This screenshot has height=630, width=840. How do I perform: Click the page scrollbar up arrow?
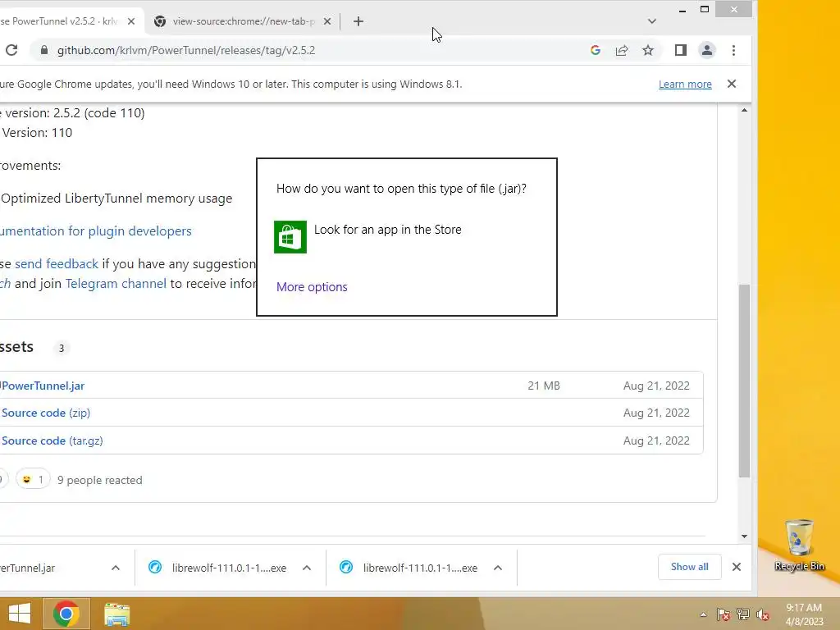744,111
